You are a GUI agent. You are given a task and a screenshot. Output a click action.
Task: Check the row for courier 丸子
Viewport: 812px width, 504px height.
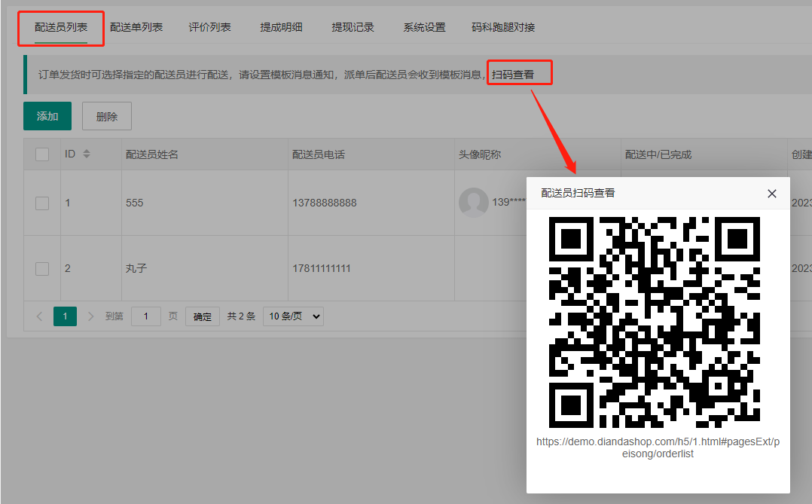click(x=42, y=269)
